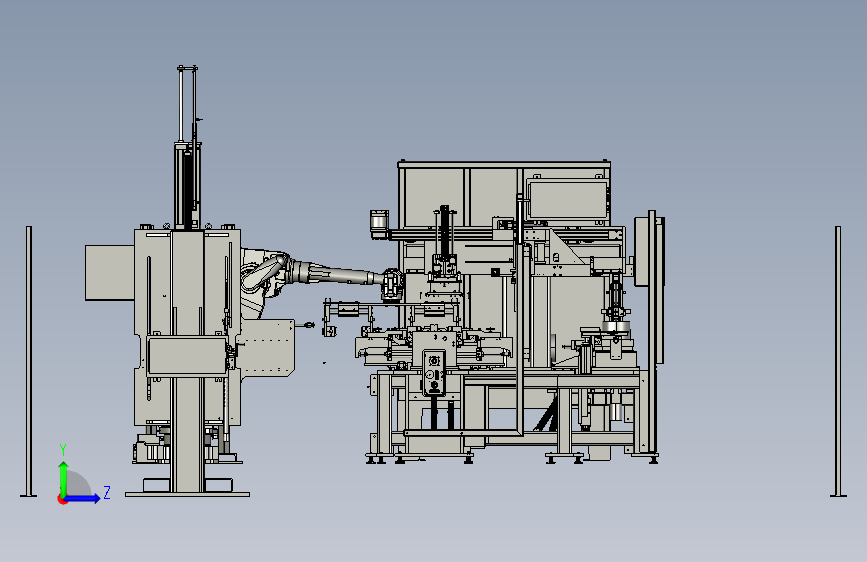
Task: Click the green Y axis arrow of the triad
Action: tap(64, 478)
